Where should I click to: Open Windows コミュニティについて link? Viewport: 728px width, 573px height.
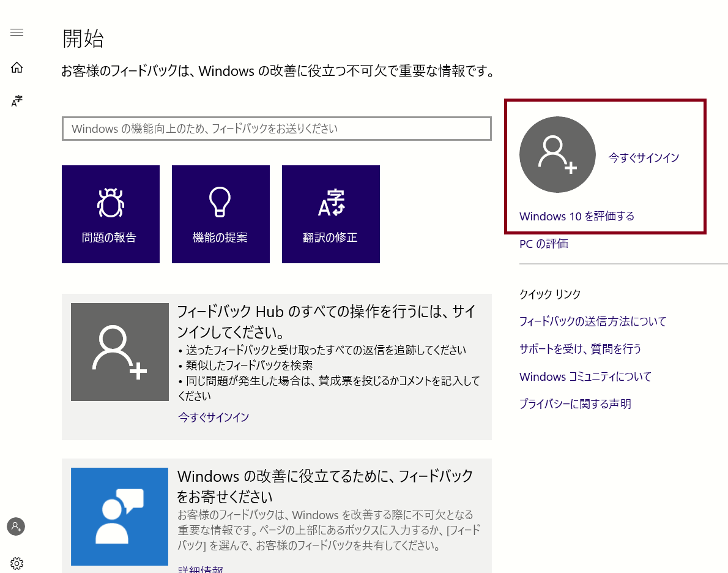(x=585, y=376)
